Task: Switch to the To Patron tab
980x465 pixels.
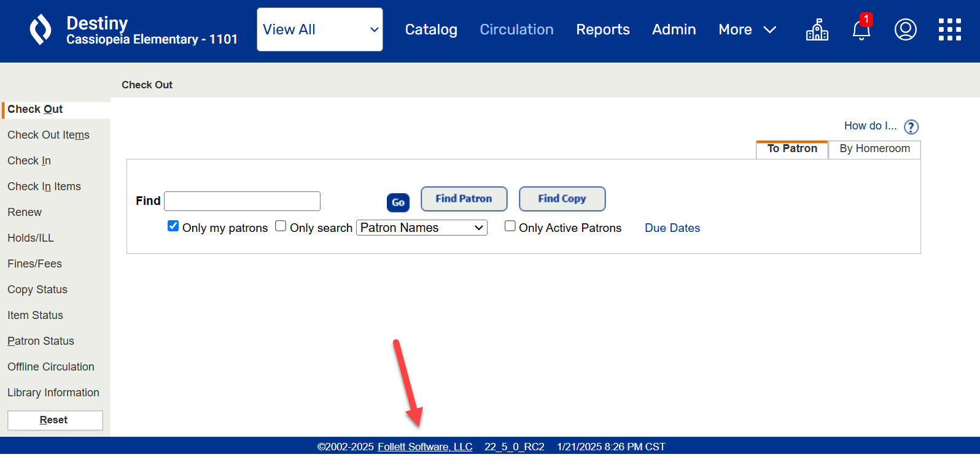Action: tap(792, 149)
